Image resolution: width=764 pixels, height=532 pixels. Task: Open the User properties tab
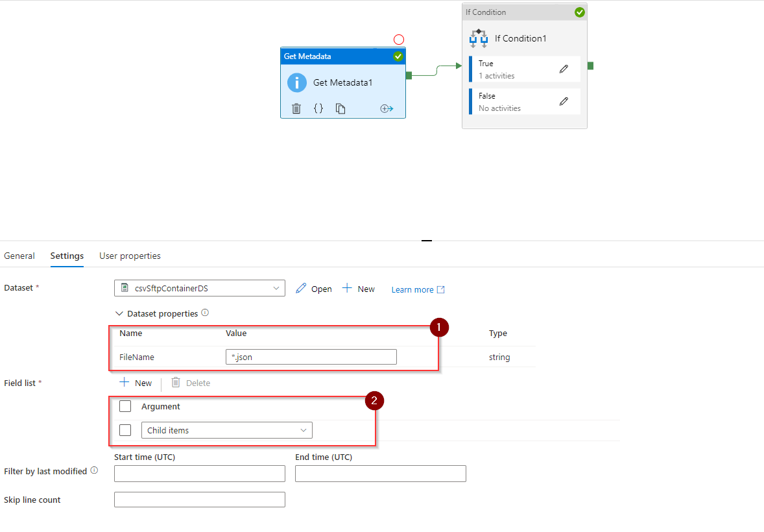[x=130, y=256]
